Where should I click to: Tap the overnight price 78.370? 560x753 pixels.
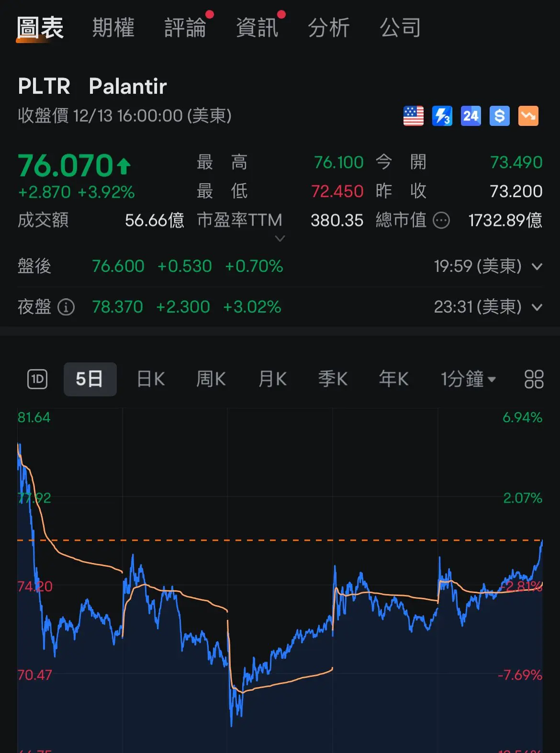118,307
